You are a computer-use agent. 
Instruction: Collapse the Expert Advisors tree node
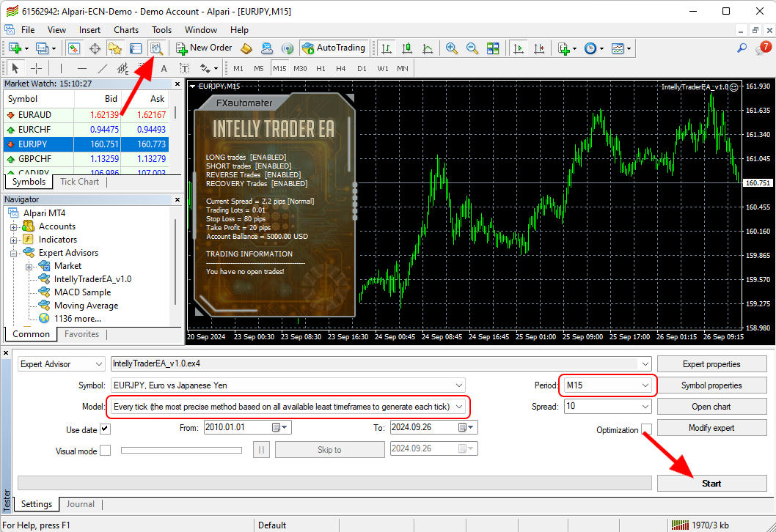pyautogui.click(x=14, y=253)
